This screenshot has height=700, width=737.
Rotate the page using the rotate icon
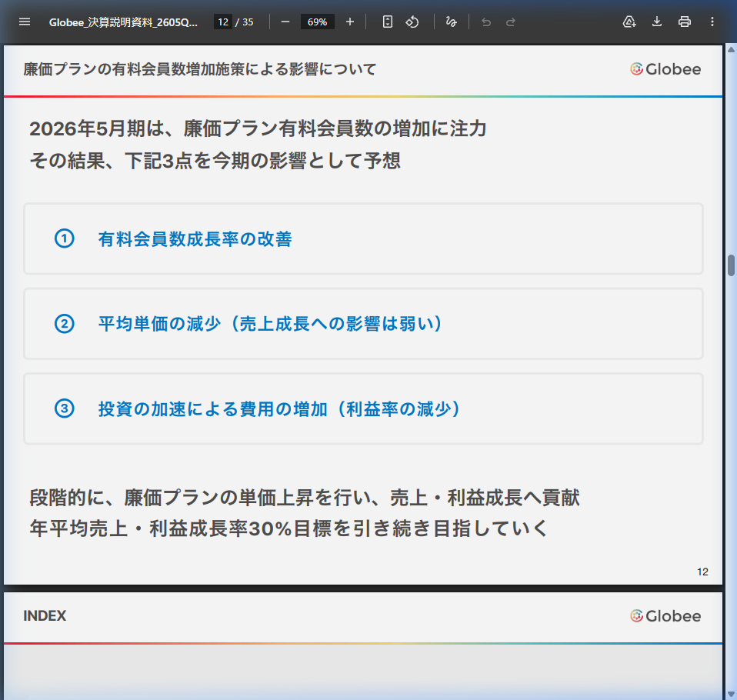(x=412, y=22)
